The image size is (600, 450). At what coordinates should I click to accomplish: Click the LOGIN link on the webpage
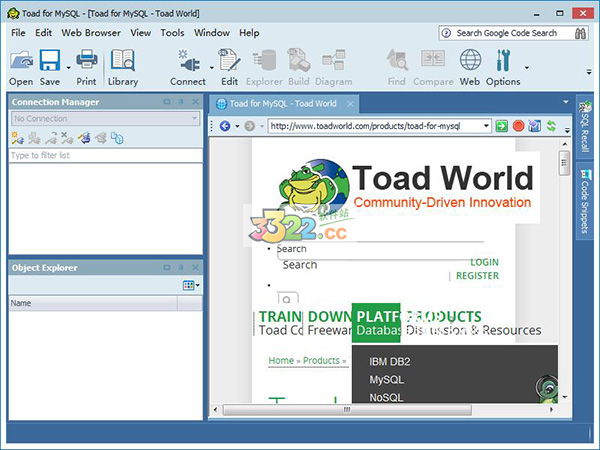coord(484,262)
